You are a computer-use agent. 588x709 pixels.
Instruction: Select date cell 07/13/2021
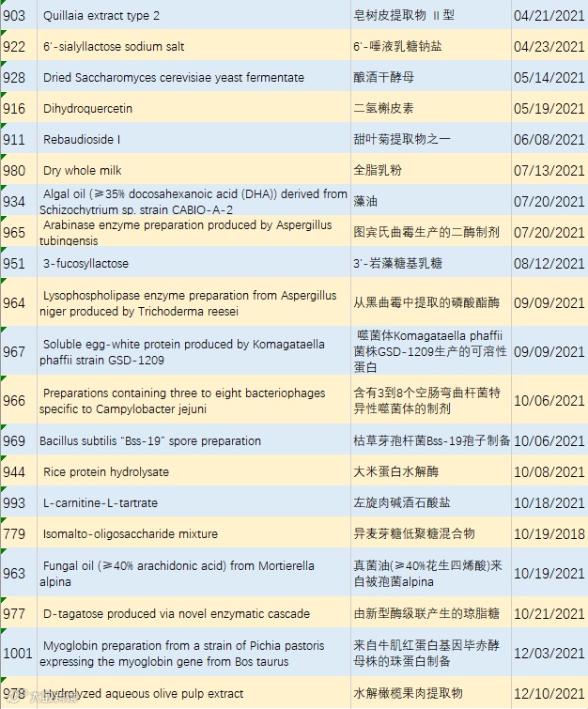(549, 170)
